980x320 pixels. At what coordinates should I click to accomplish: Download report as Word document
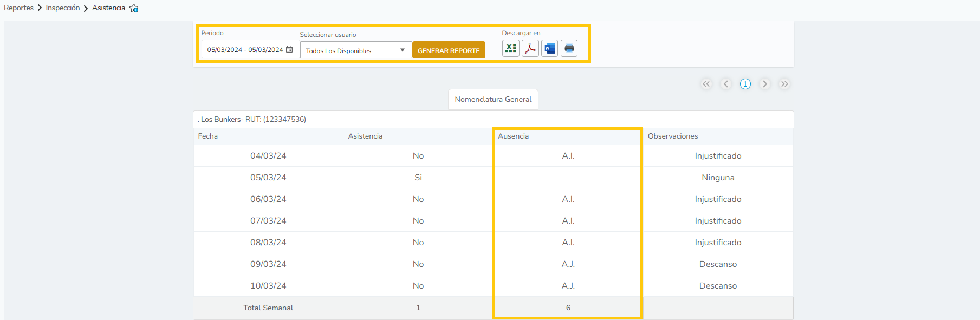coord(549,49)
